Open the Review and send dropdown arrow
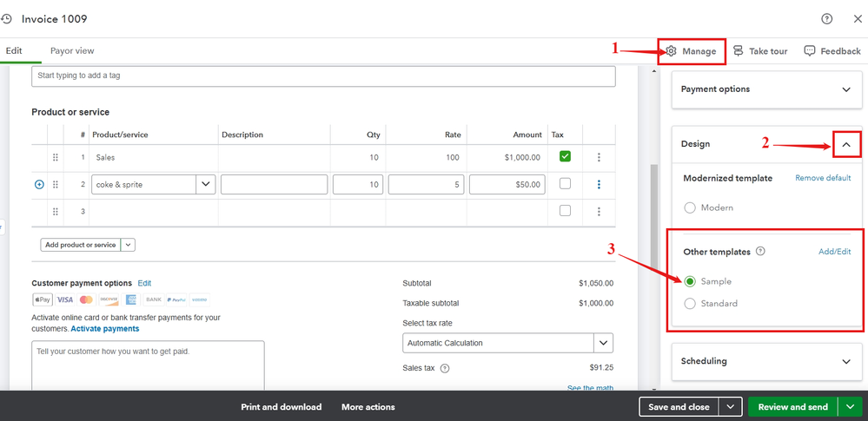Viewport: 868px width, 421px height. pyautogui.click(x=851, y=406)
